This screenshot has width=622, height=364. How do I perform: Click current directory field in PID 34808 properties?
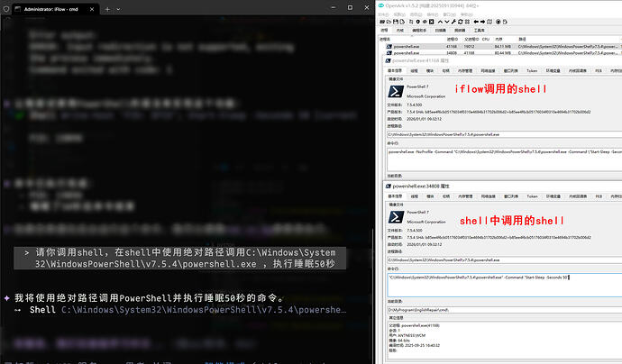pyautogui.click(x=504, y=310)
